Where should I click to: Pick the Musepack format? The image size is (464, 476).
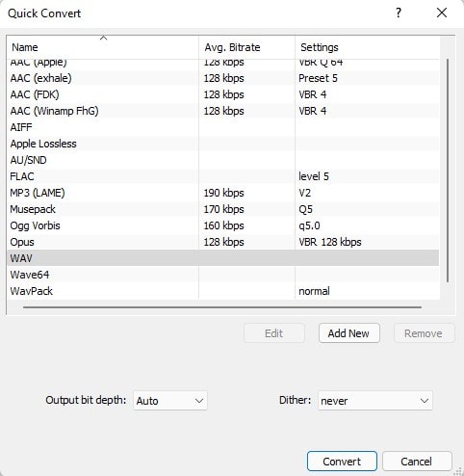(223, 209)
